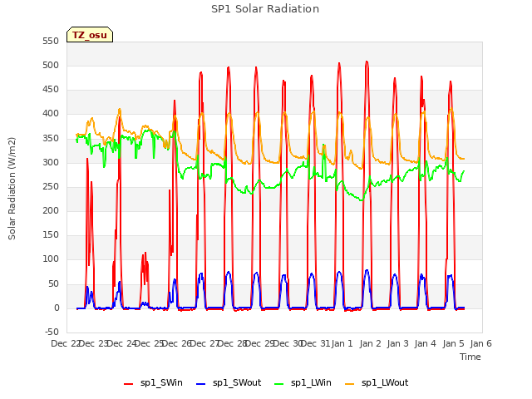Click the TZ_osu annotation label
The height and width of the screenshot is (399, 532).
pyautogui.click(x=90, y=35)
